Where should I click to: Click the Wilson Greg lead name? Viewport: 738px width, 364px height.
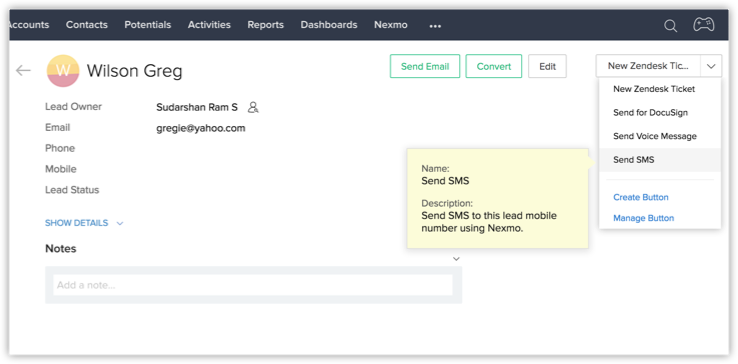pyautogui.click(x=135, y=71)
